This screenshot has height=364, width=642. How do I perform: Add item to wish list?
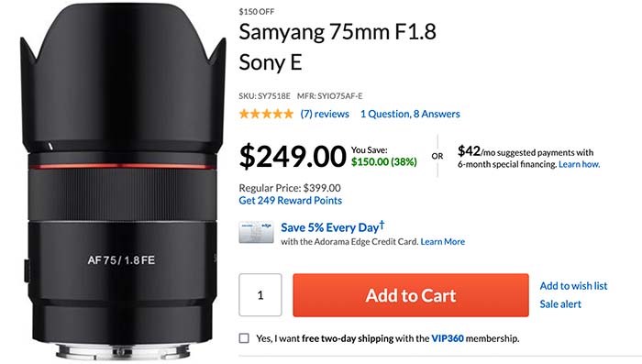coord(573,286)
